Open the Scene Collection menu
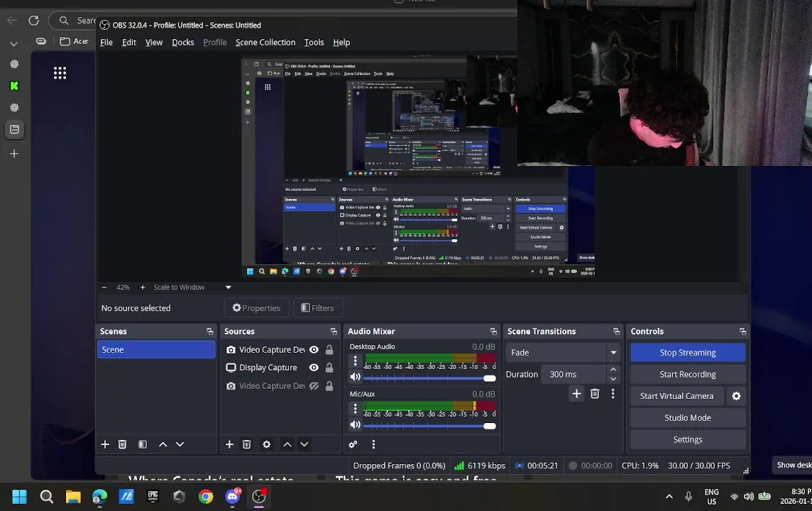The height and width of the screenshot is (511, 812). [265, 43]
